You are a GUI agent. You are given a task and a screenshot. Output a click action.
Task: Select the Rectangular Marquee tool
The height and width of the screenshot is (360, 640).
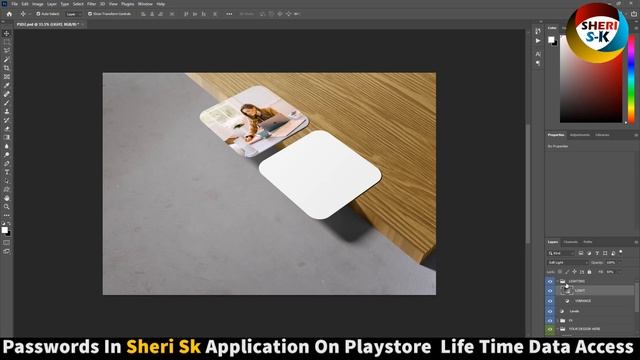click(7, 42)
